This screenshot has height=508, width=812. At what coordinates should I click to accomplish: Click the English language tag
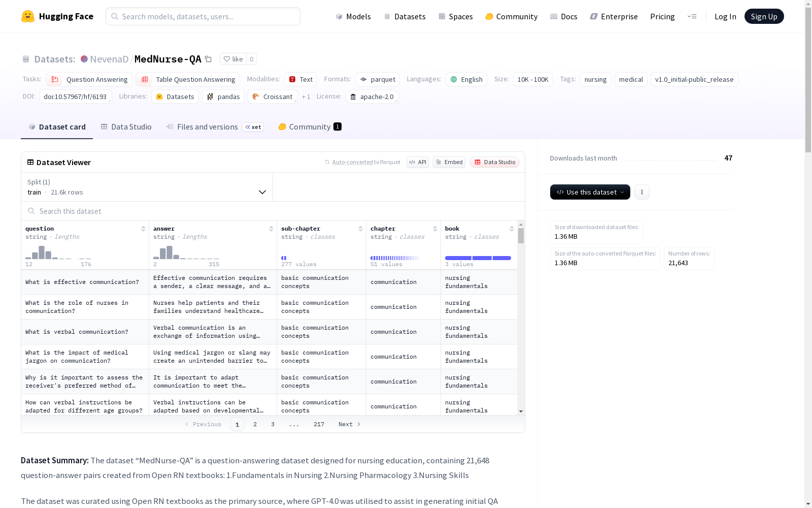[466, 79]
